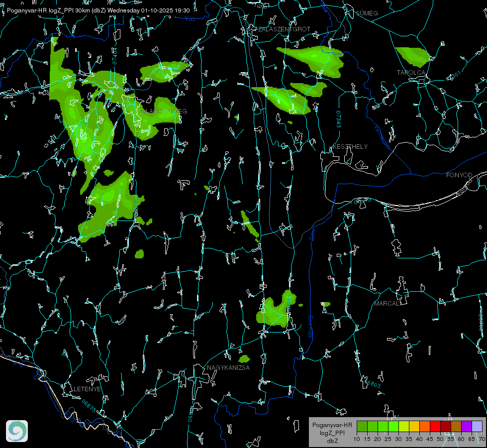Viewport: 487px width, 448px height.
Task: Select the 30-35 dBZ yellow-green swatch
Action: tap(404, 426)
